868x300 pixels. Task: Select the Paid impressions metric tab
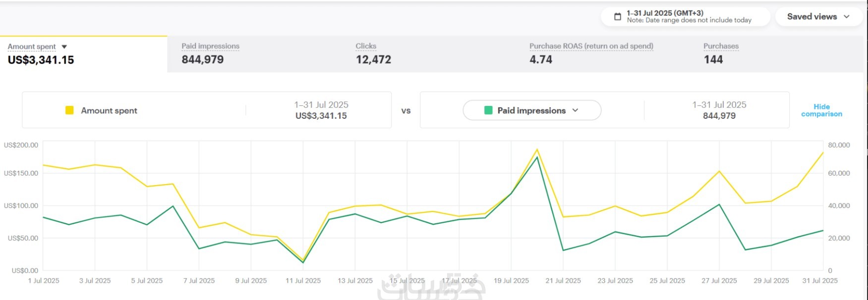click(210, 53)
